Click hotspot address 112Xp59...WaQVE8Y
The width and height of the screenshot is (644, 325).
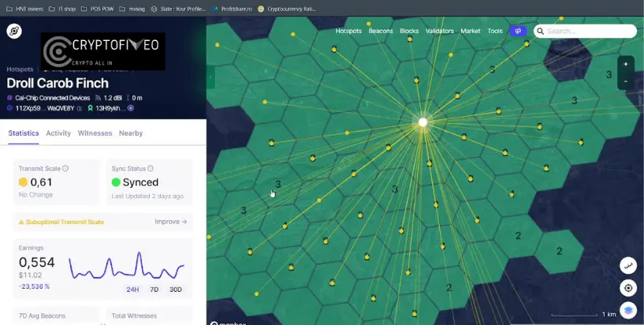(44, 109)
